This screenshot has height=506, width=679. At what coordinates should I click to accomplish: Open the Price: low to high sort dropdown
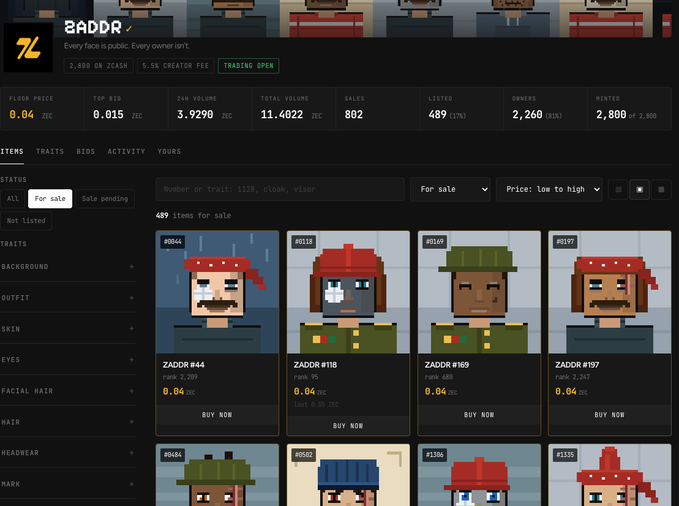[549, 189]
